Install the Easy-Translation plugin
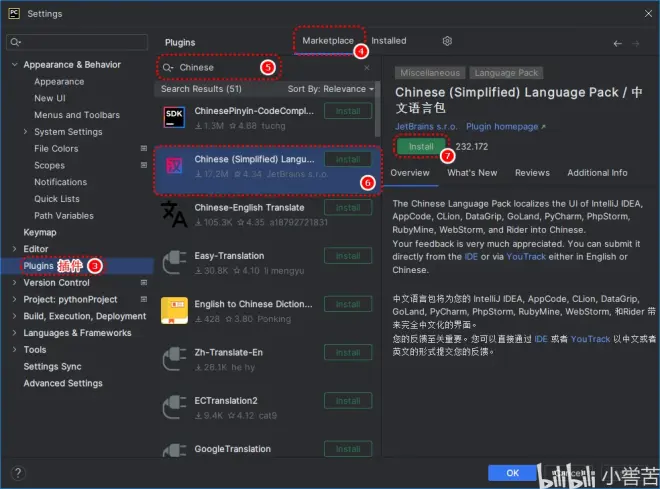 [348, 256]
